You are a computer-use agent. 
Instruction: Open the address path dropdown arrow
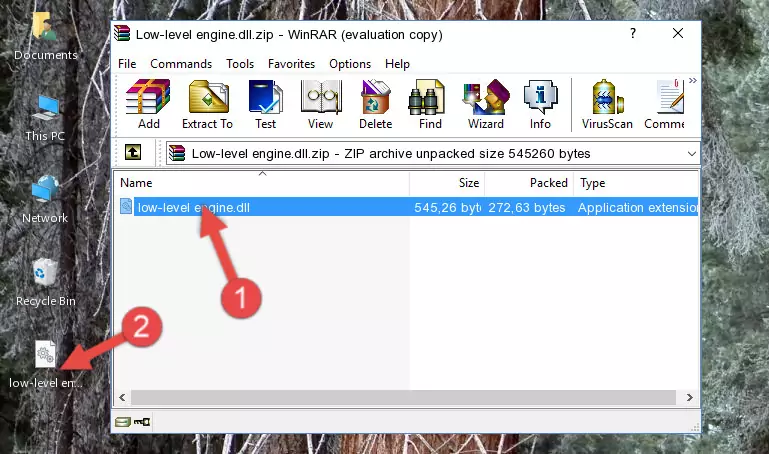coord(692,153)
